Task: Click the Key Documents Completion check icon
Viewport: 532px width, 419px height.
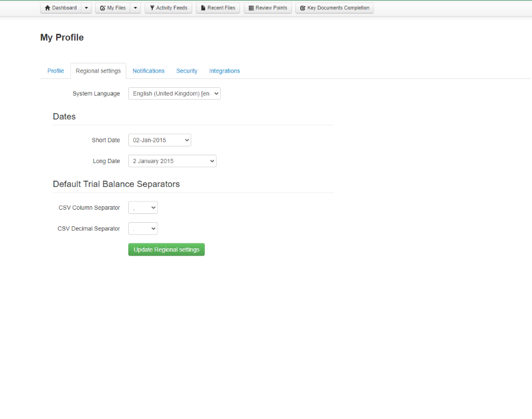Action: 303,8
